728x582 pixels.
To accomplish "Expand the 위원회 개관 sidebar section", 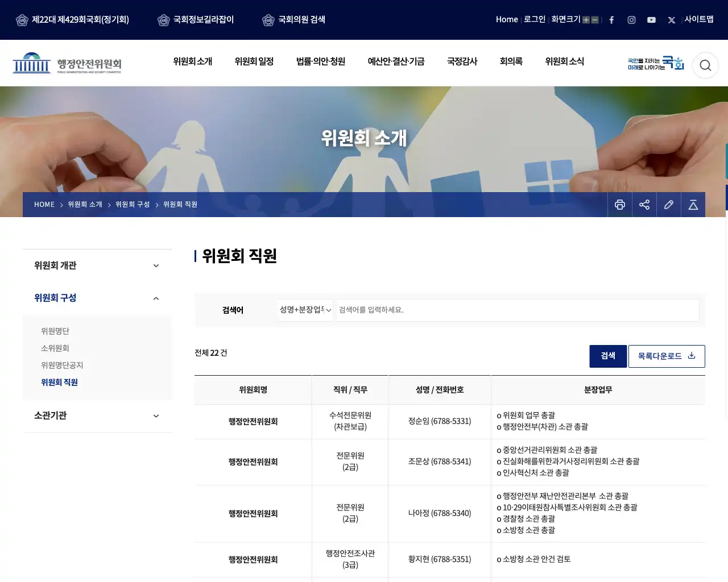I will pyautogui.click(x=97, y=265).
